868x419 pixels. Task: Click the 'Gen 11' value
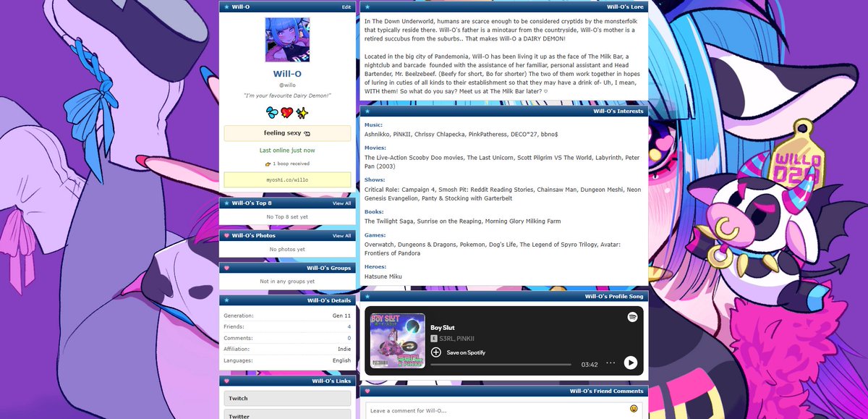tap(342, 316)
